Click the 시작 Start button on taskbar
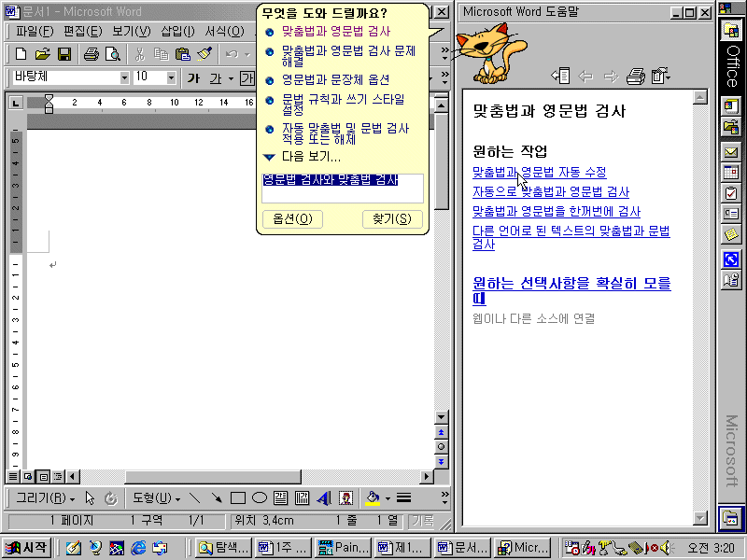The height and width of the screenshot is (560, 747). [27, 548]
